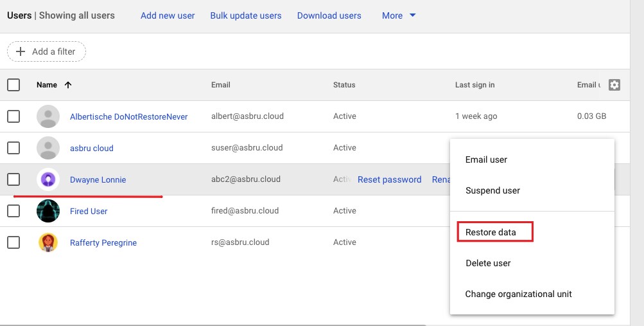Viewport: 644px width, 326px height.
Task: Click Reset password for Dwayne Lonnie
Action: (x=389, y=179)
